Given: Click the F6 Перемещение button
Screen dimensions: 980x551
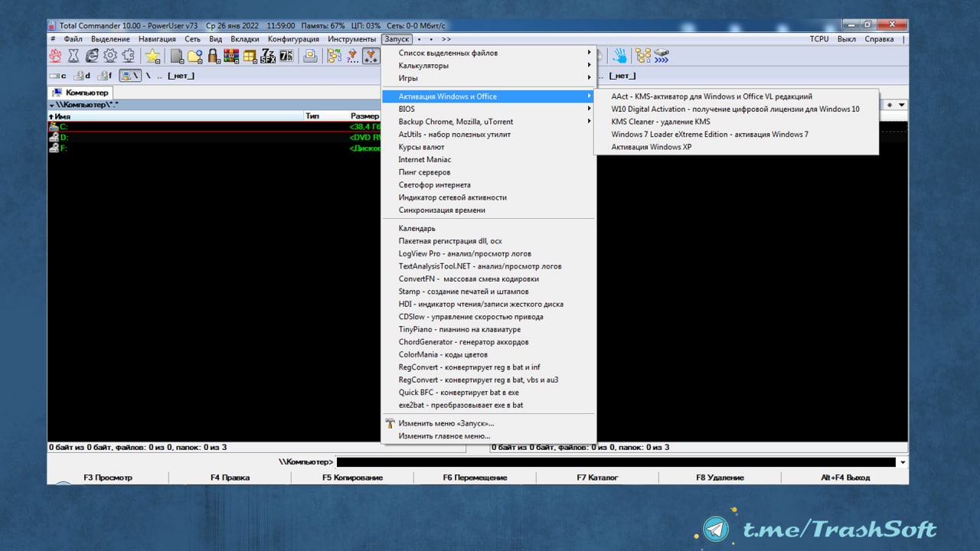Looking at the screenshot, I should tap(475, 478).
